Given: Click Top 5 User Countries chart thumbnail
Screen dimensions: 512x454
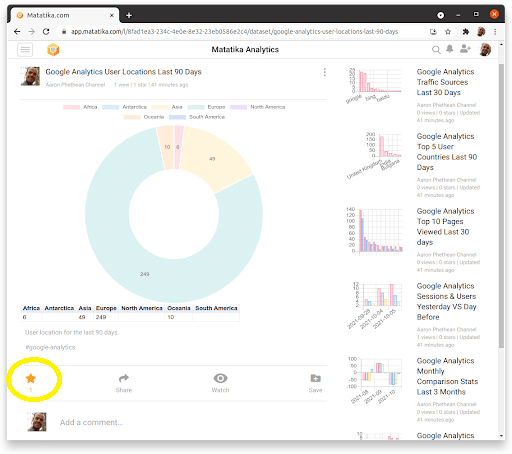Looking at the screenshot, I should tap(374, 155).
